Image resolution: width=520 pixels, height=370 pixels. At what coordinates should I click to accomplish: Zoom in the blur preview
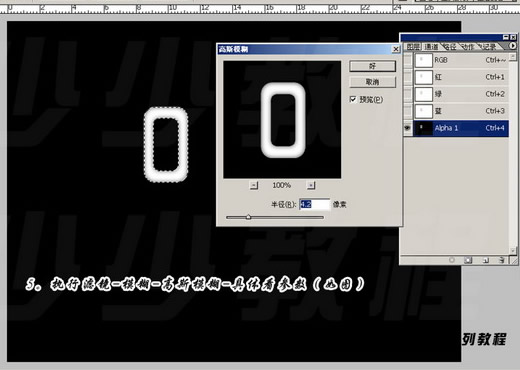pos(311,185)
